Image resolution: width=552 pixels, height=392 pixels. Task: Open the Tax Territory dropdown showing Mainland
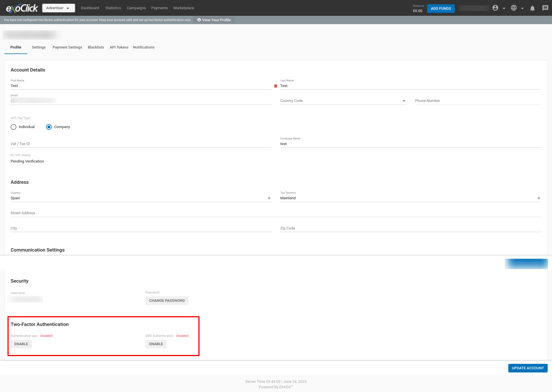[539, 198]
